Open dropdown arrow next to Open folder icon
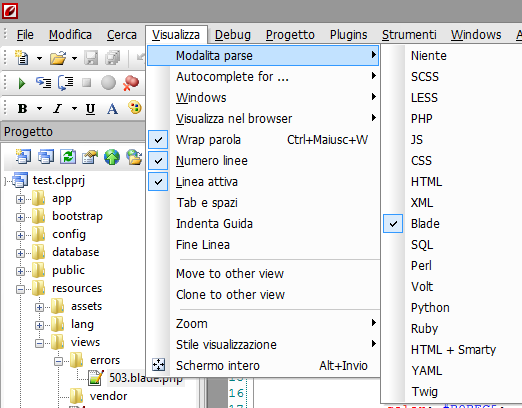 pyautogui.click(x=74, y=59)
